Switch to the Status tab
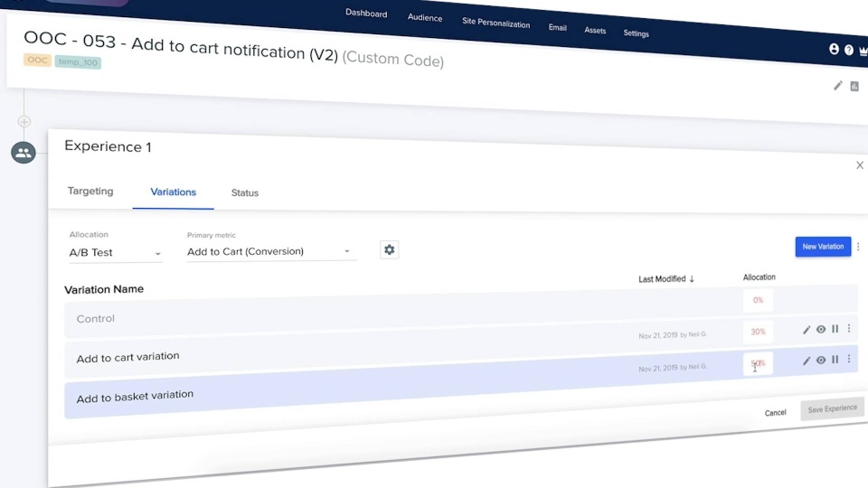Screen dimensions: 868x488 pyautogui.click(x=245, y=192)
